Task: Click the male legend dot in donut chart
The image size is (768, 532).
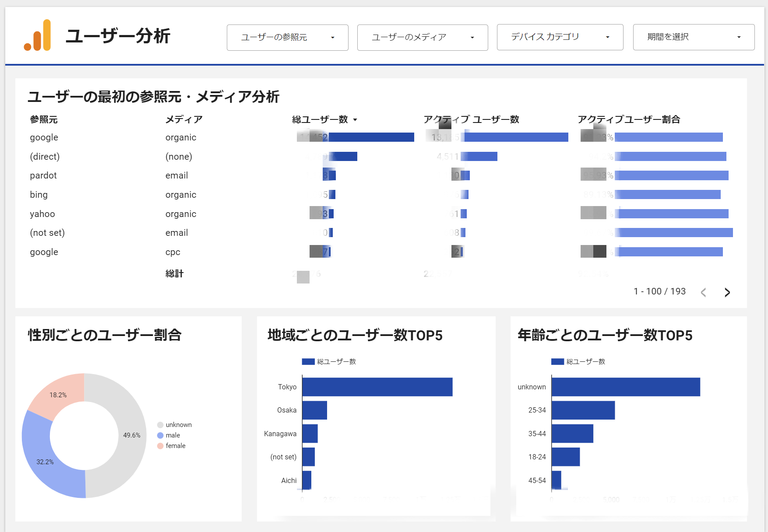Action: coord(160,435)
